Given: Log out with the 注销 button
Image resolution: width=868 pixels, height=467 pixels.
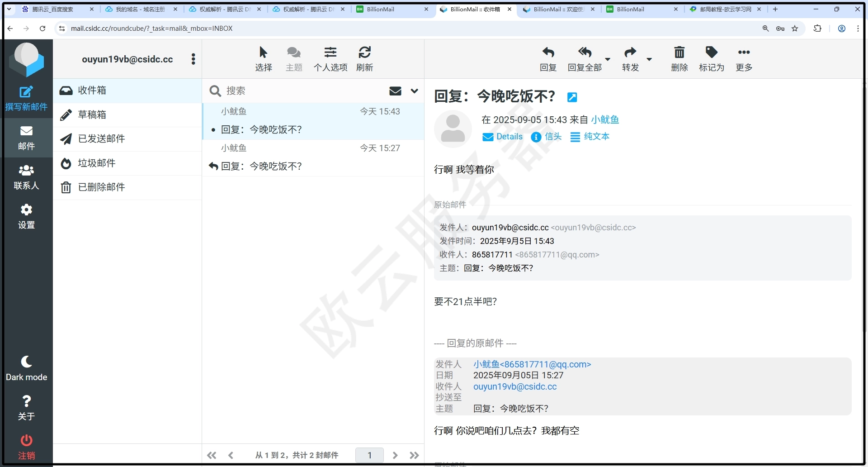Looking at the screenshot, I should [26, 447].
